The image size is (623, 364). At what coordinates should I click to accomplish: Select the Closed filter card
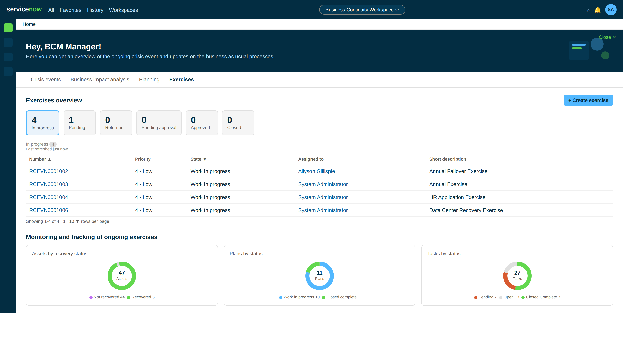click(238, 123)
